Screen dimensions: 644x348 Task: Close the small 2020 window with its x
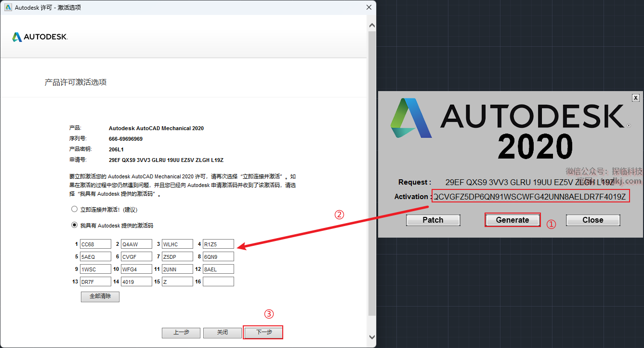point(636,98)
